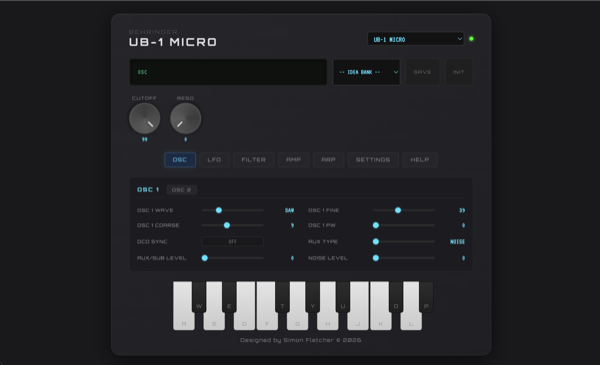Click the SAW waveform value text
Image resolution: width=600 pixels, height=365 pixels.
click(289, 210)
